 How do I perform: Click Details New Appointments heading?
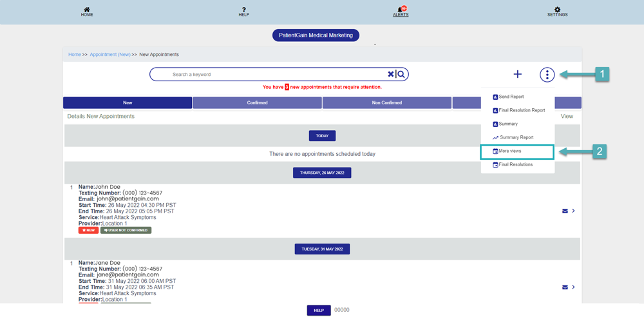pyautogui.click(x=100, y=117)
